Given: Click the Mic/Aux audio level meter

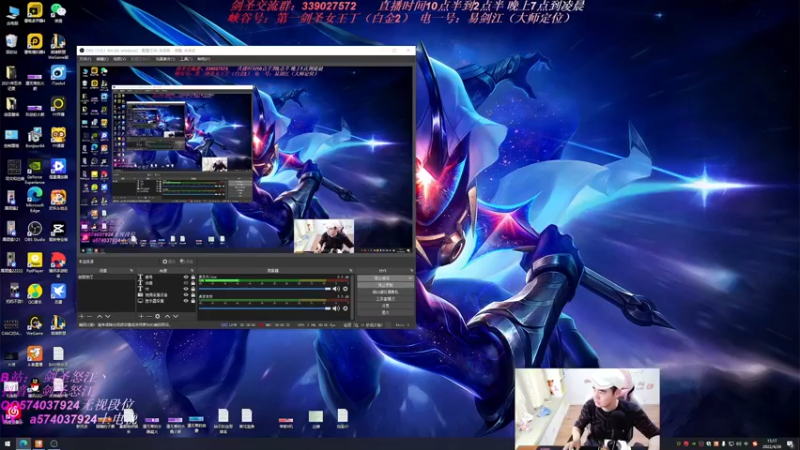Looking at the screenshot, I should click(x=274, y=281).
